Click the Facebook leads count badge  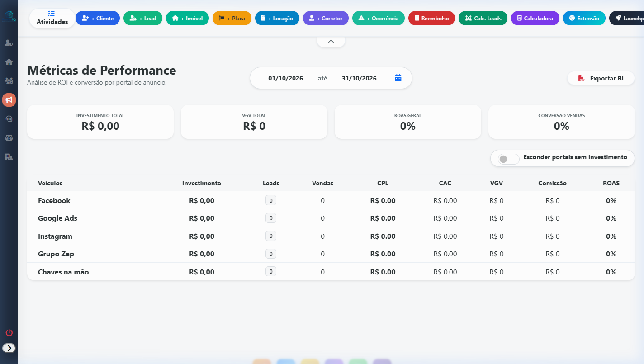pos(271,200)
